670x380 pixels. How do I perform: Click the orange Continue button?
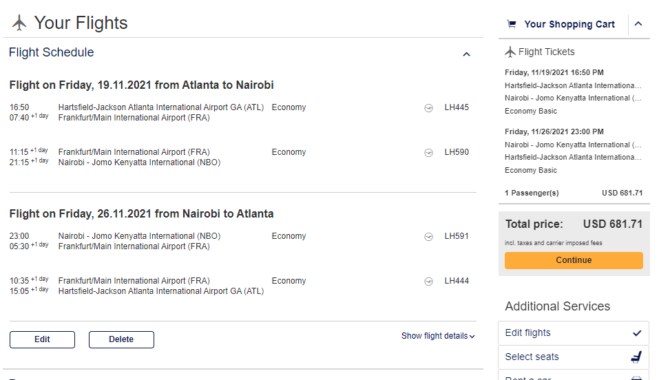[573, 260]
